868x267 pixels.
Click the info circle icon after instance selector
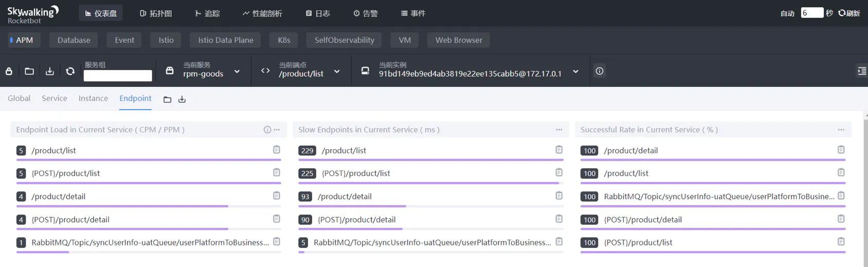click(600, 71)
